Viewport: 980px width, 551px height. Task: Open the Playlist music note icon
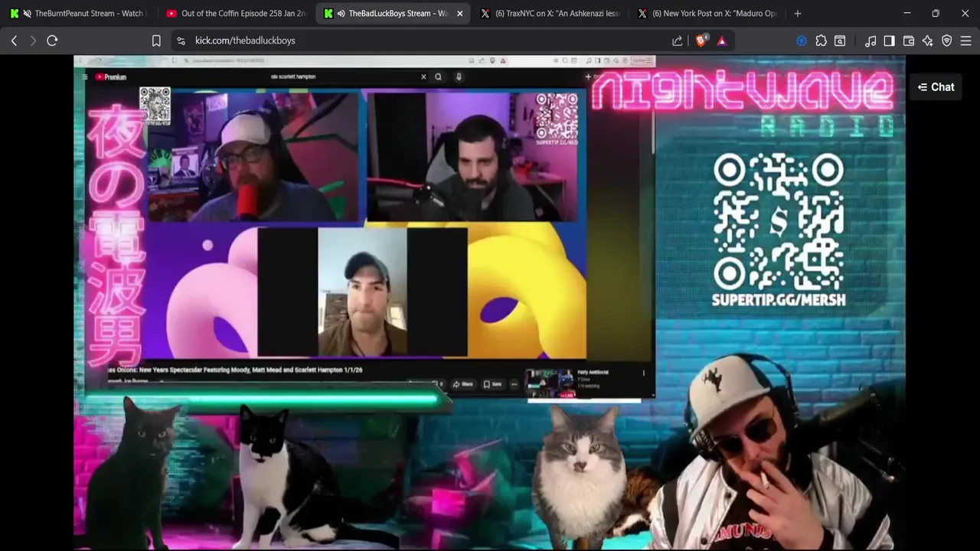871,41
